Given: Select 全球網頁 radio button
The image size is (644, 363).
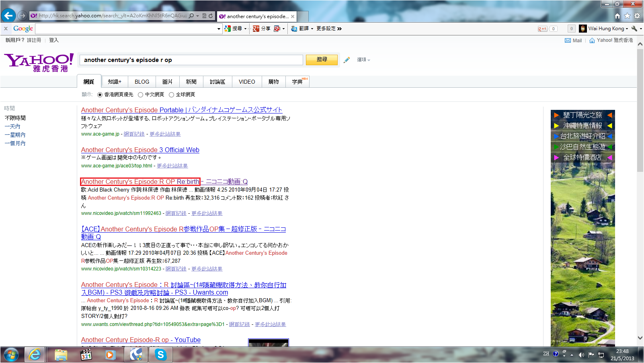Looking at the screenshot, I should tap(171, 95).
